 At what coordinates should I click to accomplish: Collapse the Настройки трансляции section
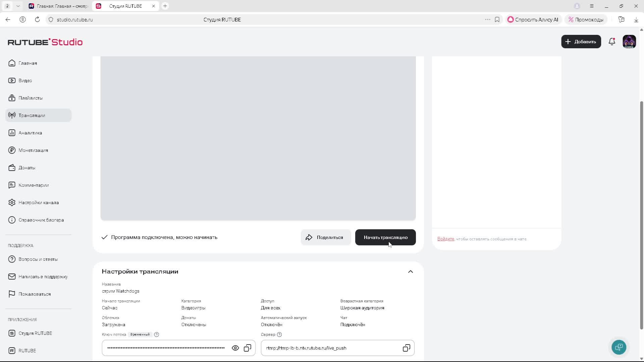(411, 271)
